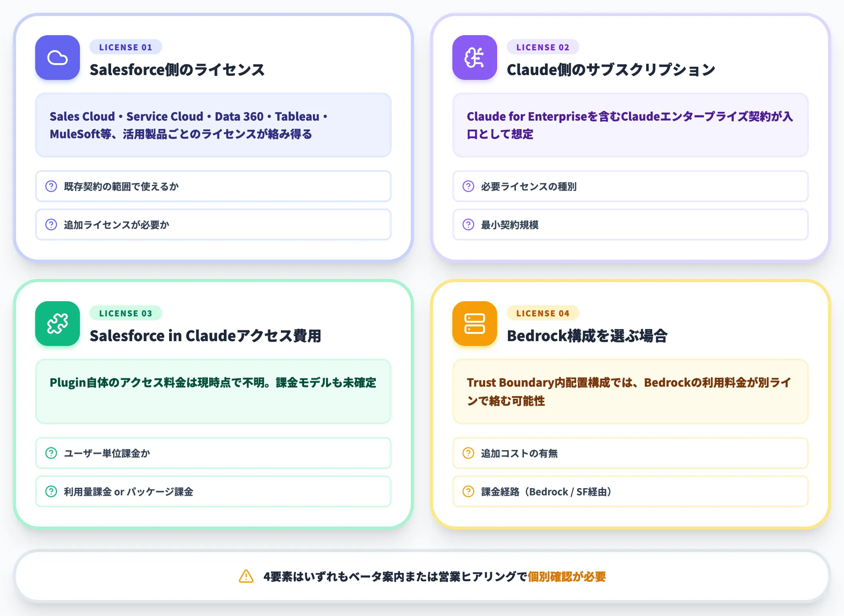Click the heading Salesforce in Claudeアクセス費用
This screenshot has width=844, height=616.
[205, 336]
